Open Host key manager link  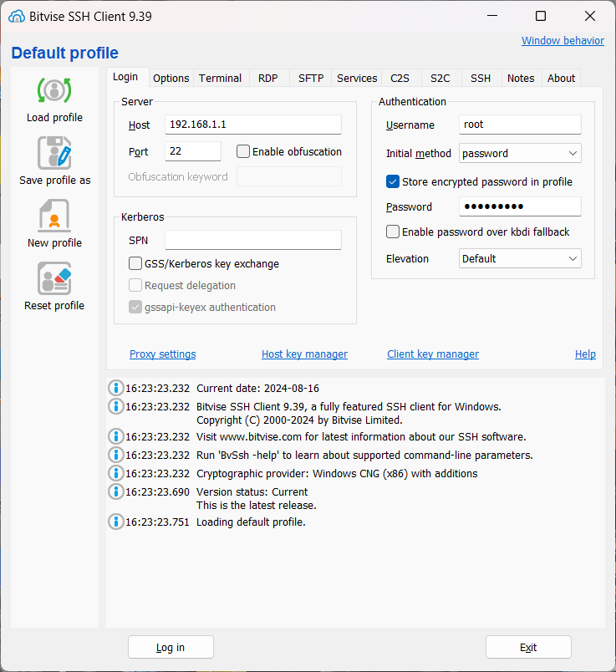click(304, 354)
